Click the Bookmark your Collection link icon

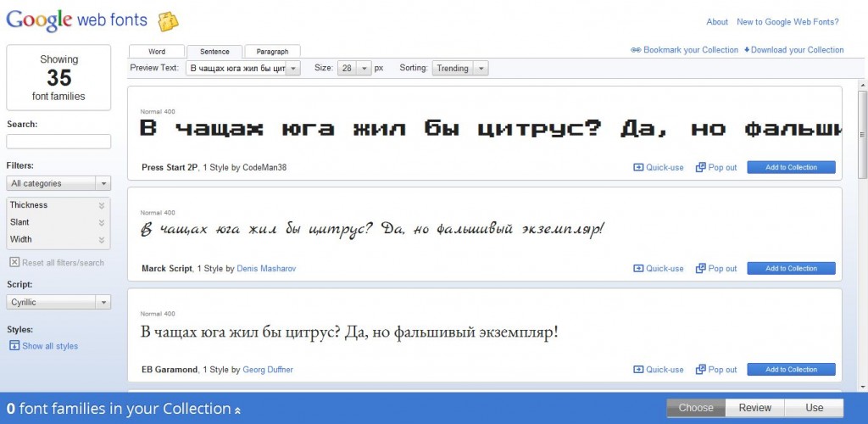click(x=636, y=50)
